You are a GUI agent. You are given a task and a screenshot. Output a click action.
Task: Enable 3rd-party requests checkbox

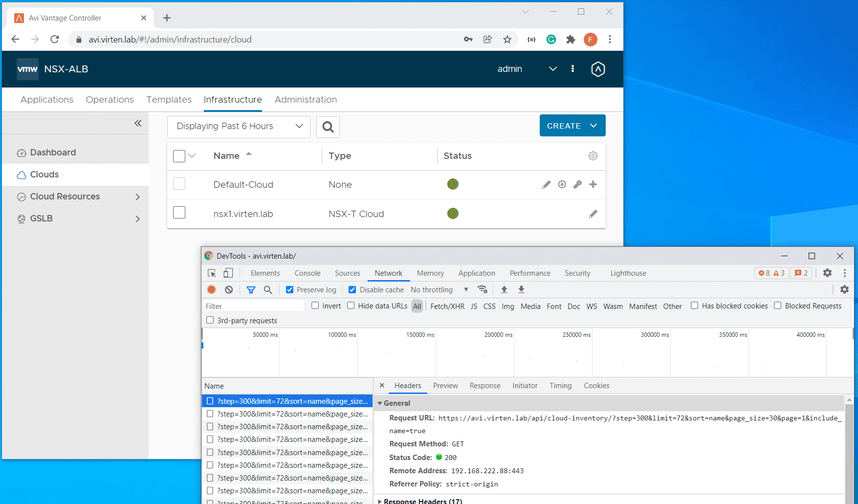click(x=210, y=320)
